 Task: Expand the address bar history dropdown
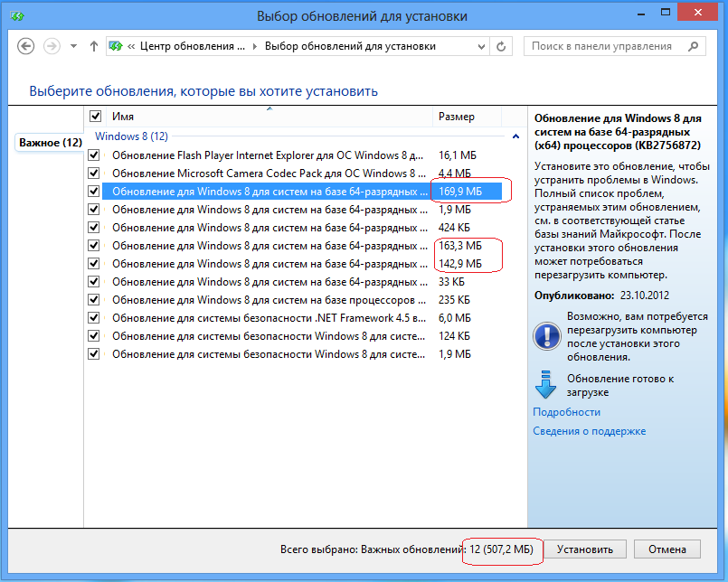(481, 46)
